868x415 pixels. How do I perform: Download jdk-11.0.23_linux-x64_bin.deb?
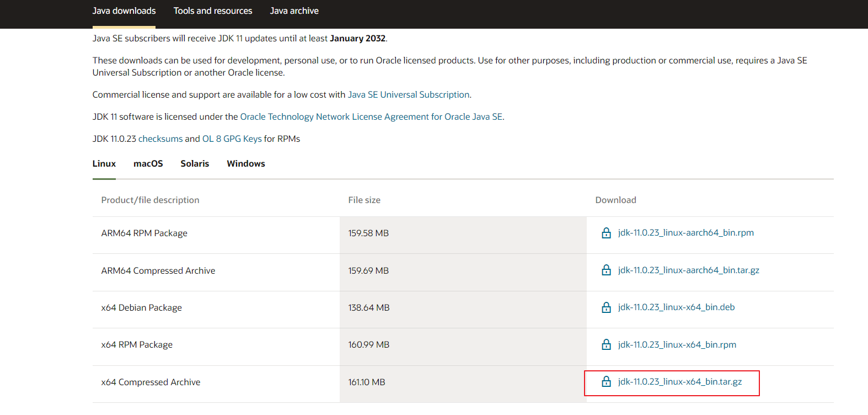tap(677, 307)
